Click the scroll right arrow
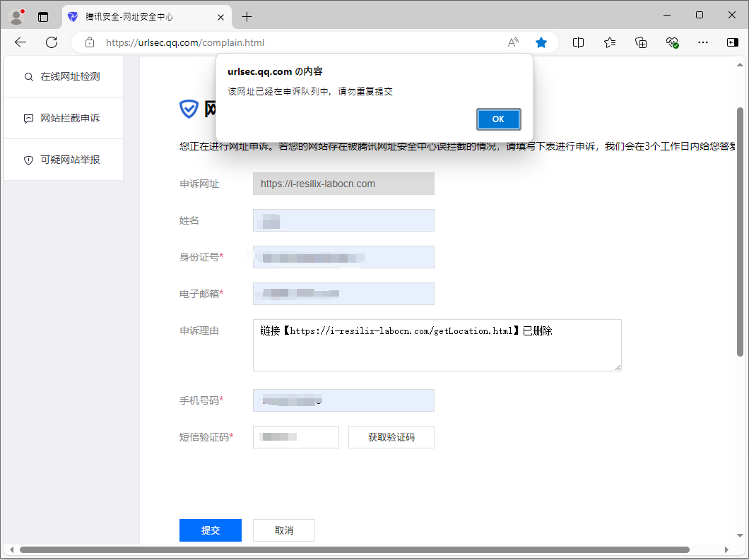This screenshot has width=749, height=560. (726, 549)
